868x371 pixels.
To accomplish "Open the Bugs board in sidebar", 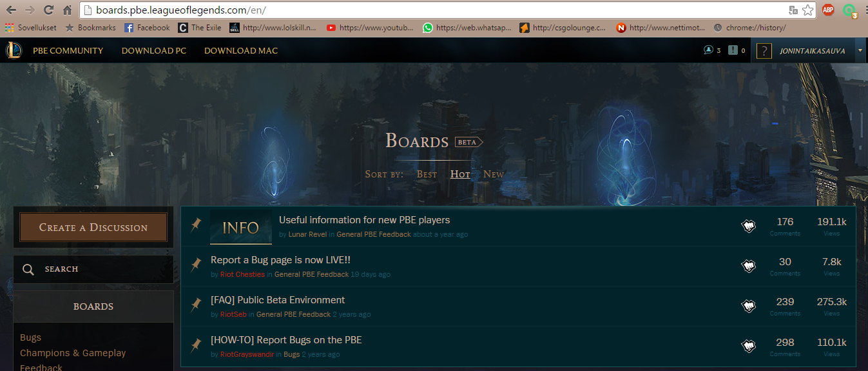I will click(x=30, y=337).
